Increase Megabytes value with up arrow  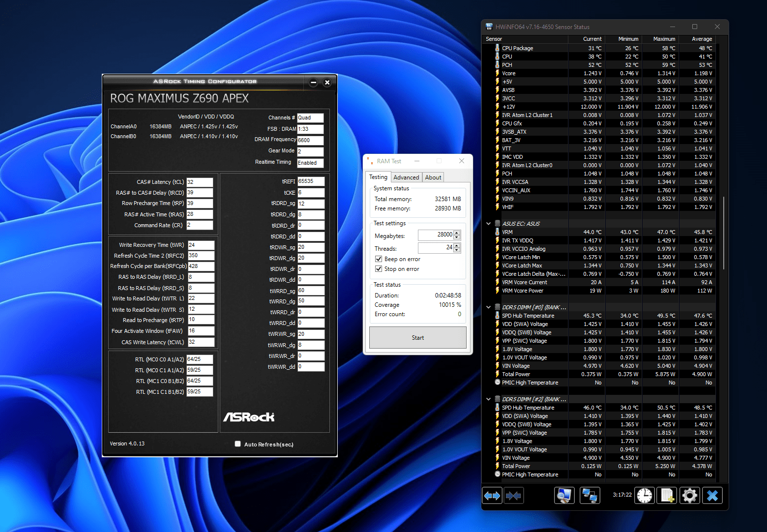[457, 233]
